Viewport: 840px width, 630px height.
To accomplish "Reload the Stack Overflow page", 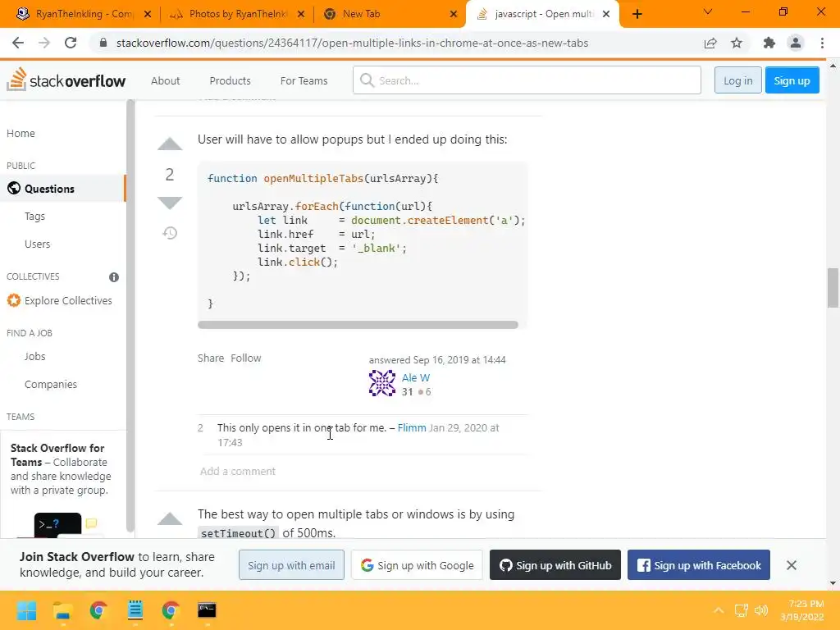I will pos(71,43).
